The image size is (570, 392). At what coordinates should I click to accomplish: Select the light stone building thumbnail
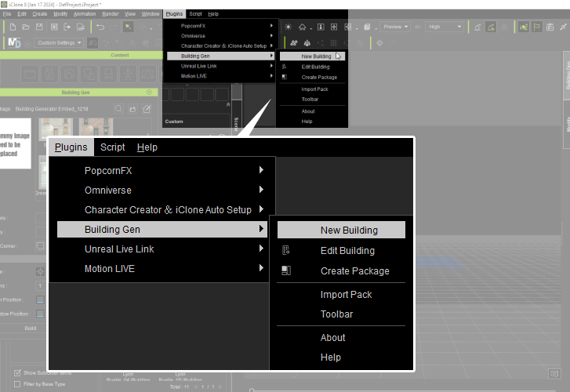coord(56,126)
